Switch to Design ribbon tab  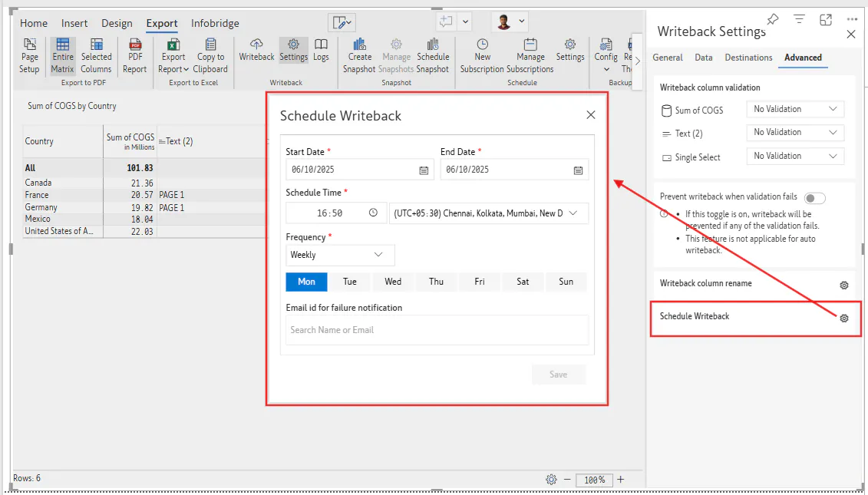tap(117, 23)
